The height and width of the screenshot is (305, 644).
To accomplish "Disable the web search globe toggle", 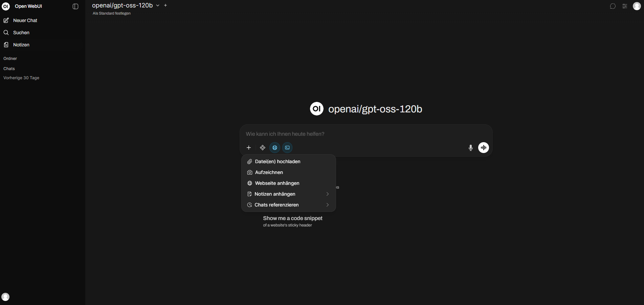I will (x=274, y=148).
